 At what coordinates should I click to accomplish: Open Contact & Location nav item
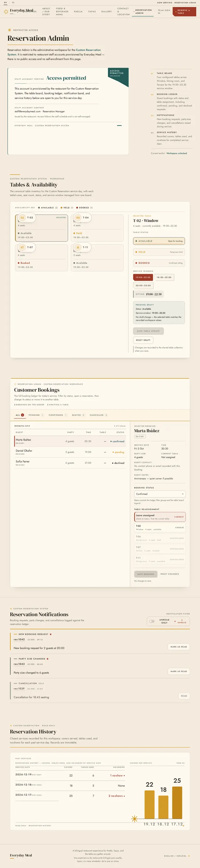click(123, 12)
